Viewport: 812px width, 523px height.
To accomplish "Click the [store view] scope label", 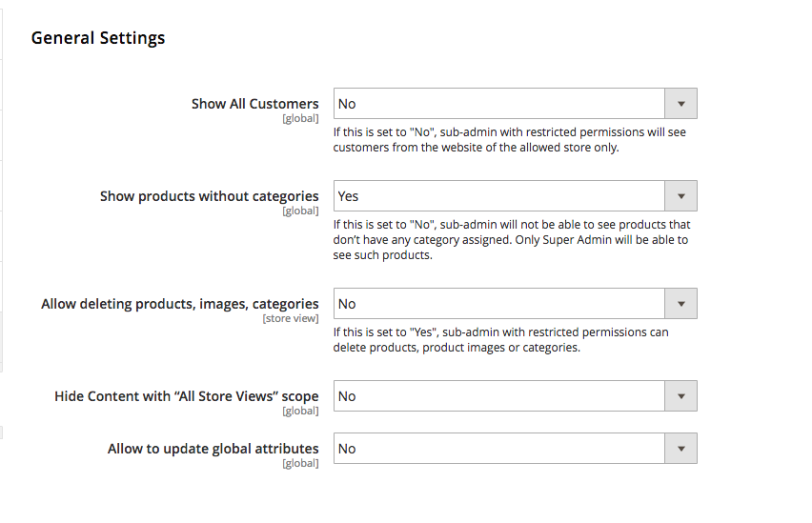I will coord(291,319).
